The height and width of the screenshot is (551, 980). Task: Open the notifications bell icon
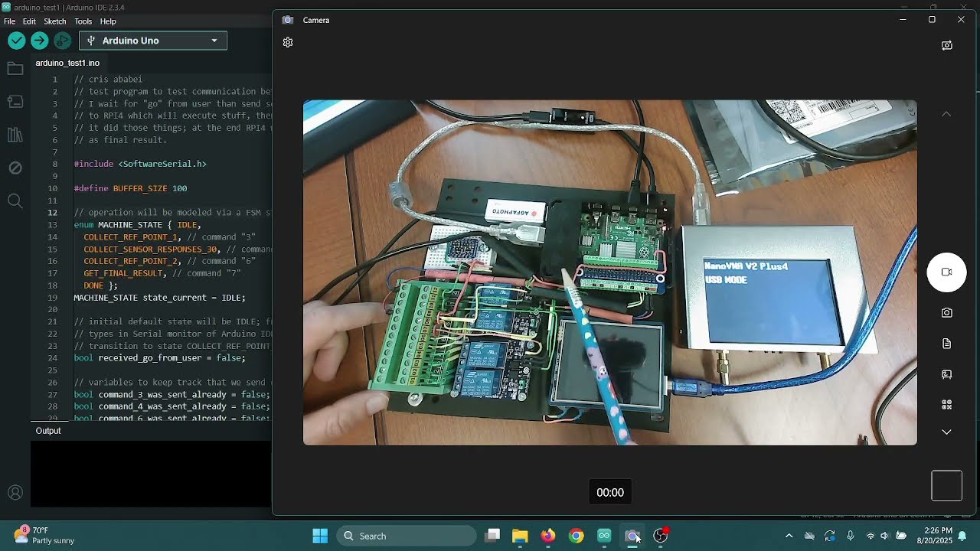[x=962, y=536]
